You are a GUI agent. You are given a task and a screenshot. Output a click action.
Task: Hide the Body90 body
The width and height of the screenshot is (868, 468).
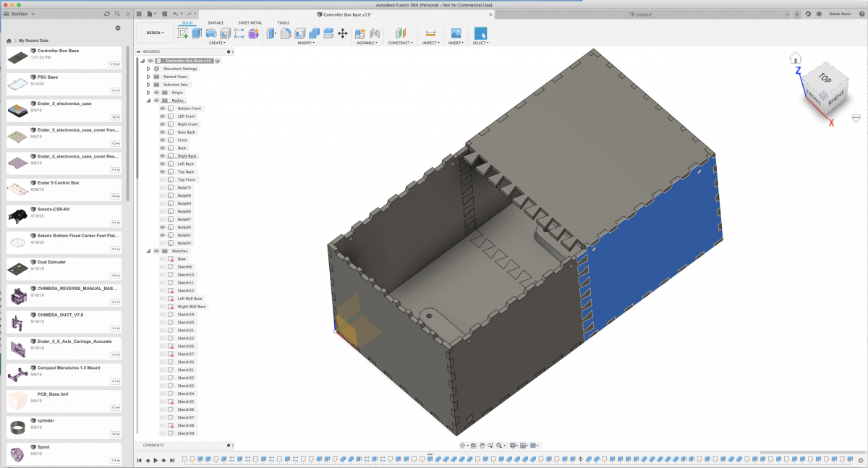tap(163, 227)
